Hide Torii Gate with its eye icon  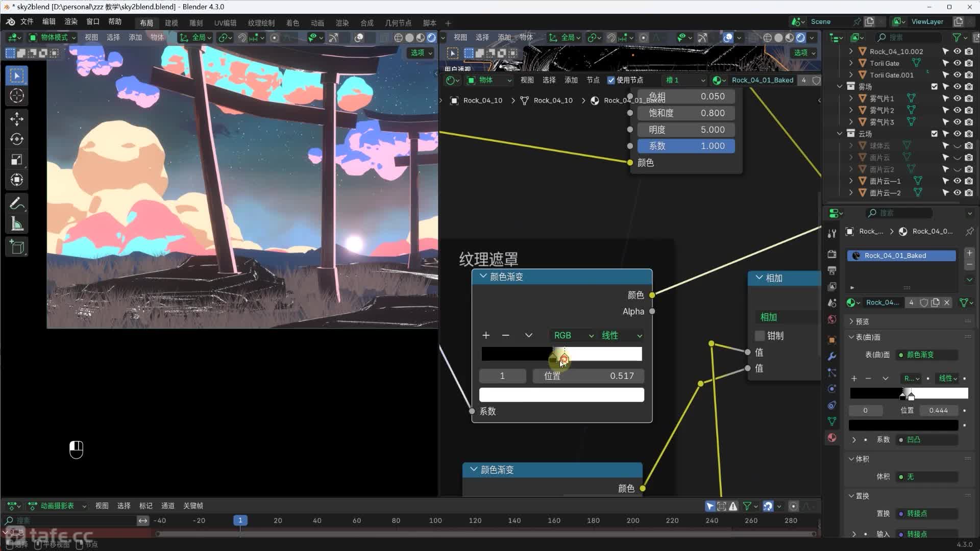[x=957, y=63]
